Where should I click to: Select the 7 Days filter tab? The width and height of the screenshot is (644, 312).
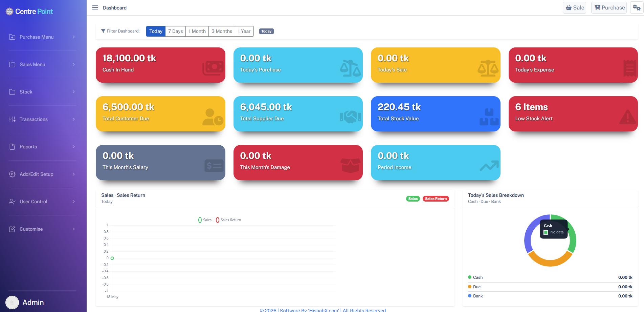point(176,31)
